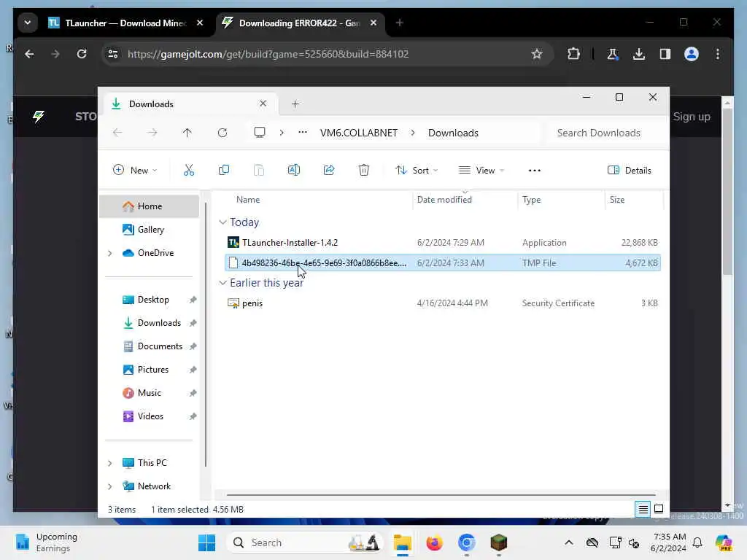The height and width of the screenshot is (560, 747).
Task: Click Explorer's forward navigation arrow
Action: (x=152, y=133)
